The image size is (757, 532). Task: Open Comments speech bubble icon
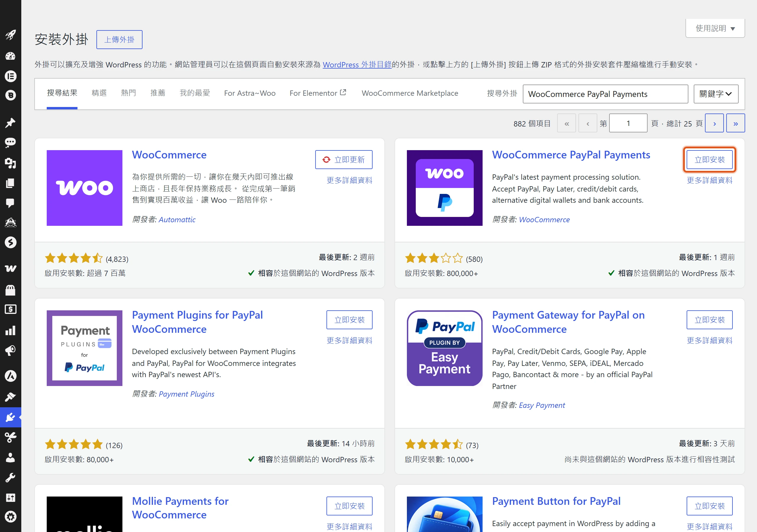pos(11,203)
